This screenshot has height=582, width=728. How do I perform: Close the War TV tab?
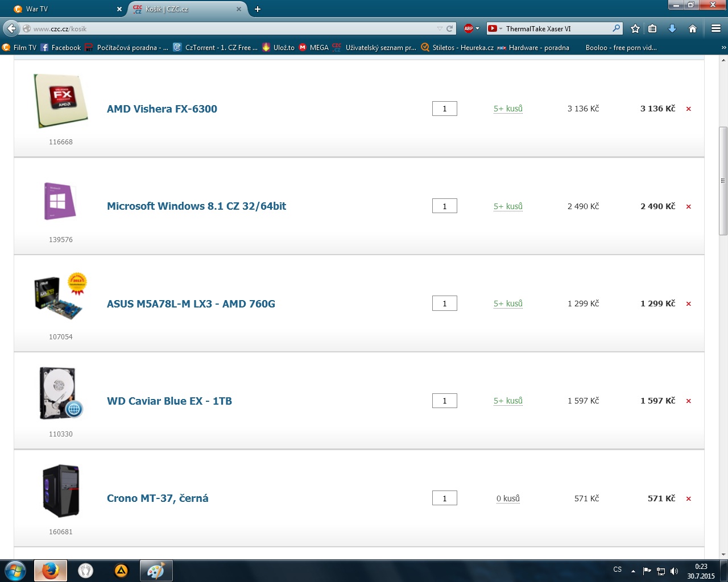119,9
